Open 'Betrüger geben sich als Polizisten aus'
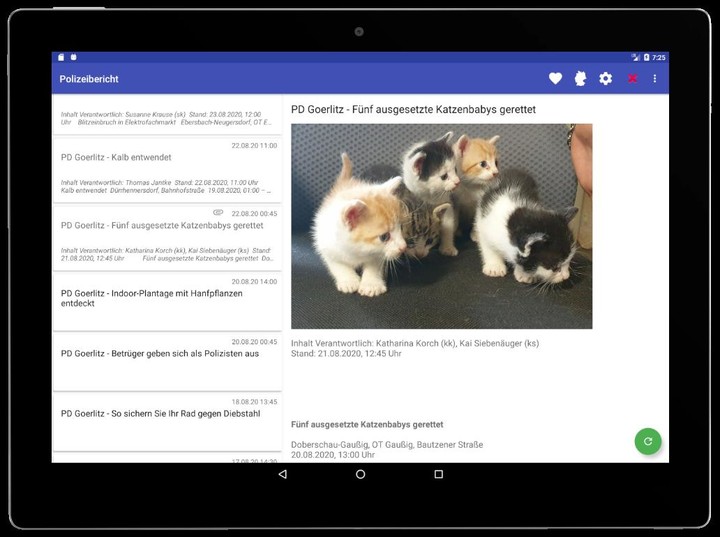 [x=167, y=359]
